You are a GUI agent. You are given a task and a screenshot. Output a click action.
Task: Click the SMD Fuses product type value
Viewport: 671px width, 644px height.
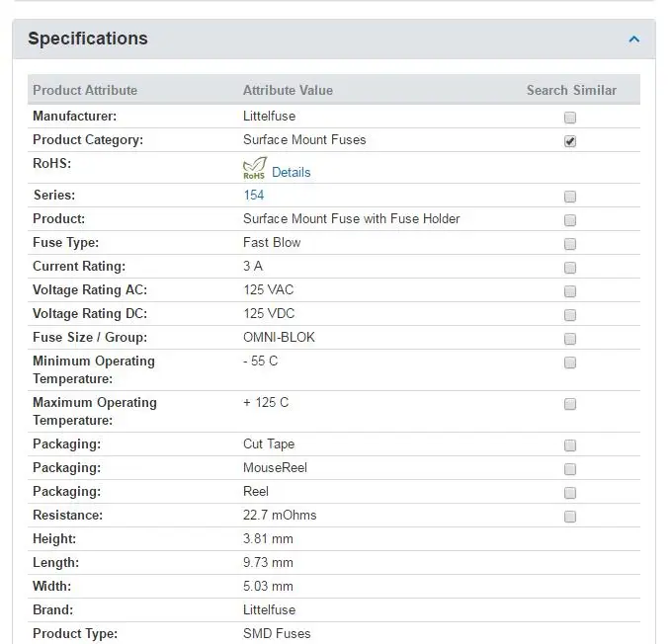pos(277,634)
